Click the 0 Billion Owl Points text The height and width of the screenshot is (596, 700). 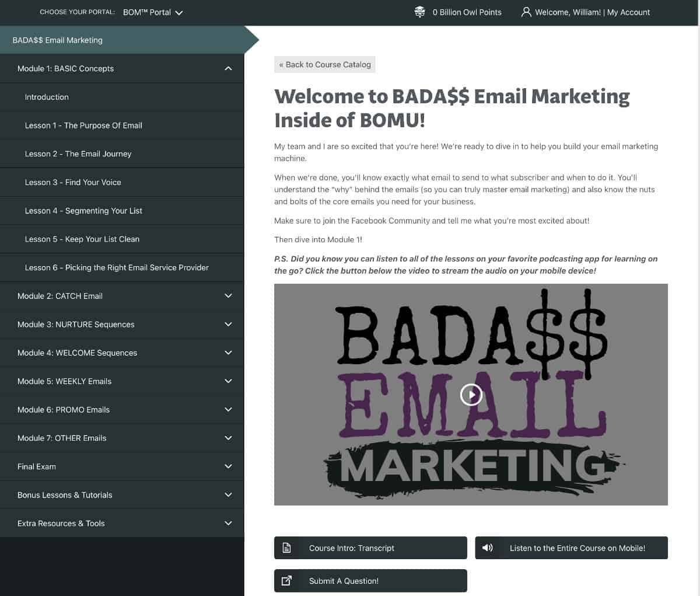(467, 12)
